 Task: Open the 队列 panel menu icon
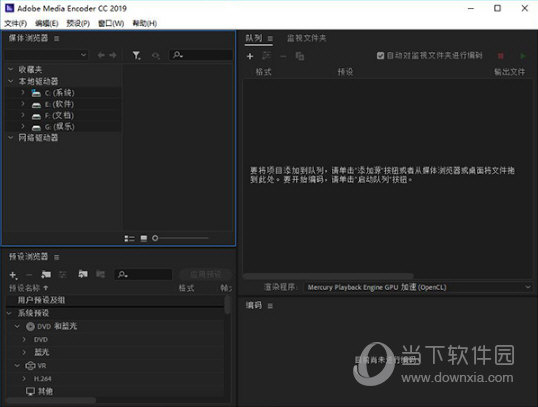tap(270, 38)
